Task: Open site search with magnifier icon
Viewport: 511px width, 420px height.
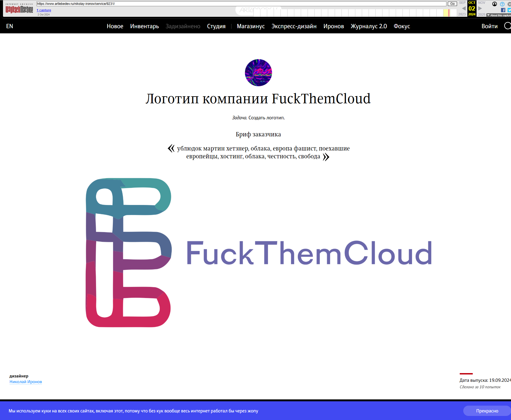Action: [507, 26]
